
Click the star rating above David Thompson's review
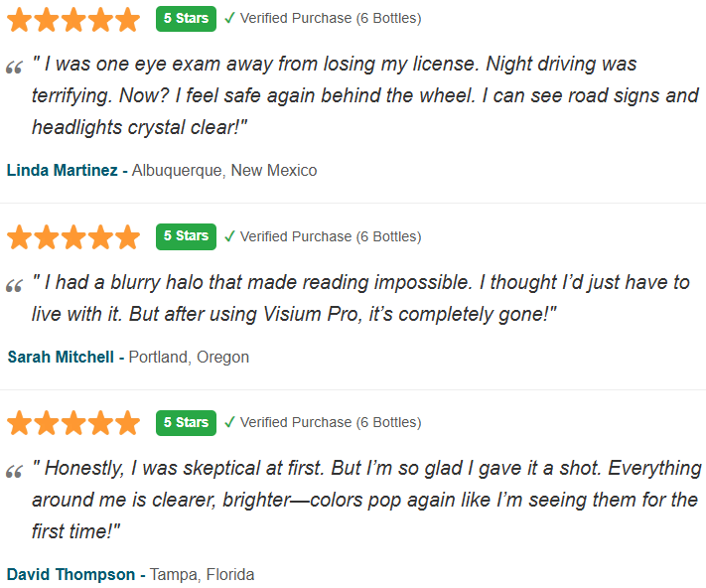click(x=73, y=424)
